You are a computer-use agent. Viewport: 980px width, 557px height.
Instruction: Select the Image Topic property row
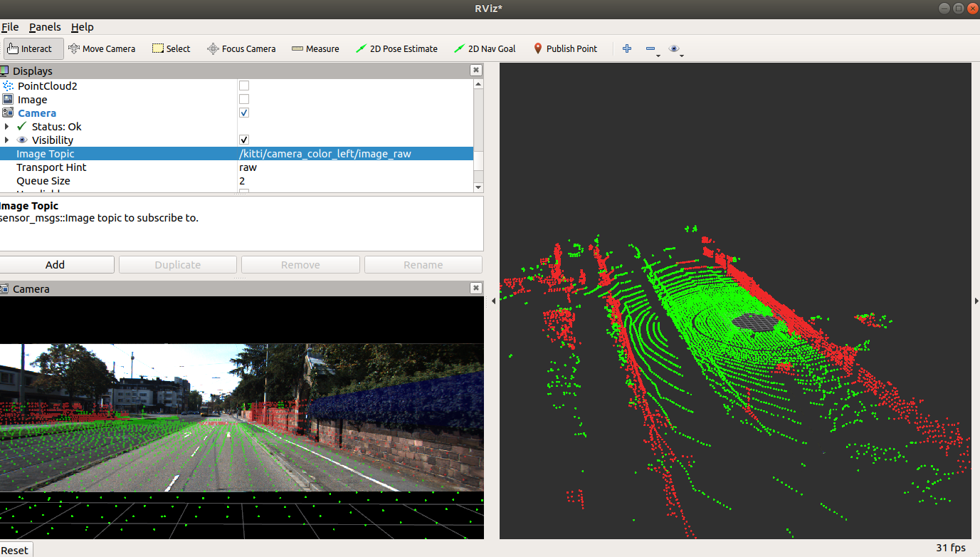tap(236, 153)
